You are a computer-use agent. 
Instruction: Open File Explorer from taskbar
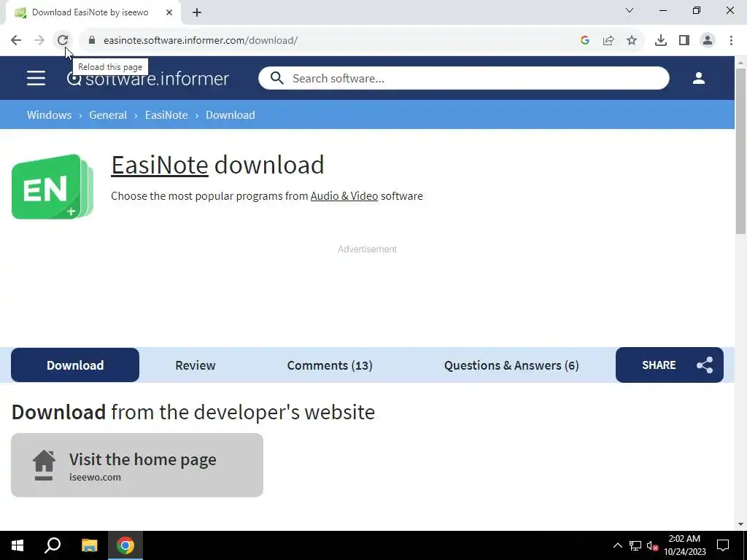pyautogui.click(x=90, y=545)
